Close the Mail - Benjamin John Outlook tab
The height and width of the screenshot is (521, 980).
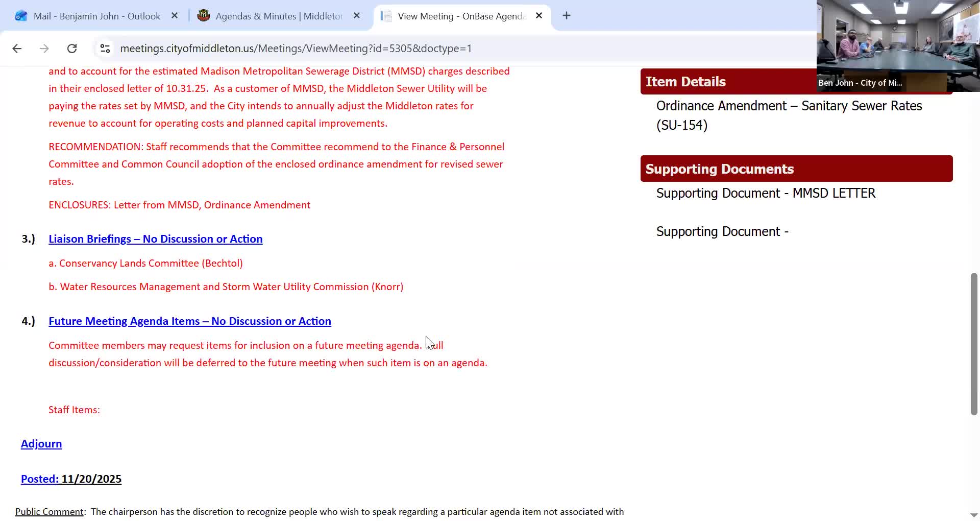point(175,16)
